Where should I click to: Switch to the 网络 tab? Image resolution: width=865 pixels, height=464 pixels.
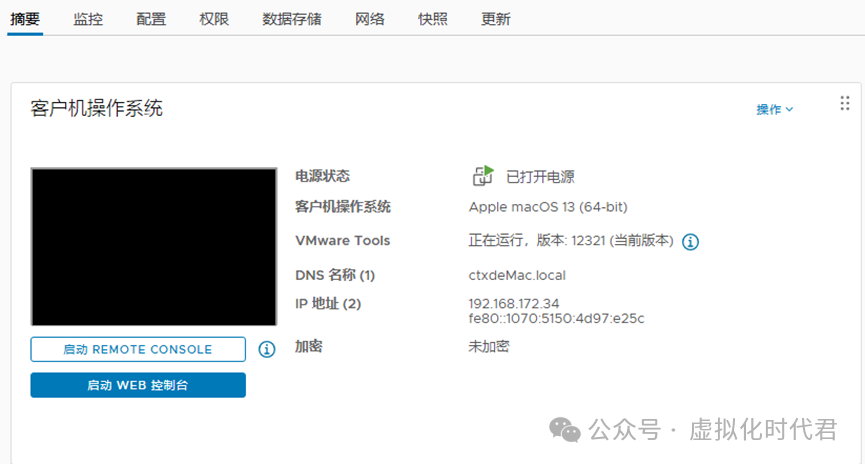(x=370, y=19)
